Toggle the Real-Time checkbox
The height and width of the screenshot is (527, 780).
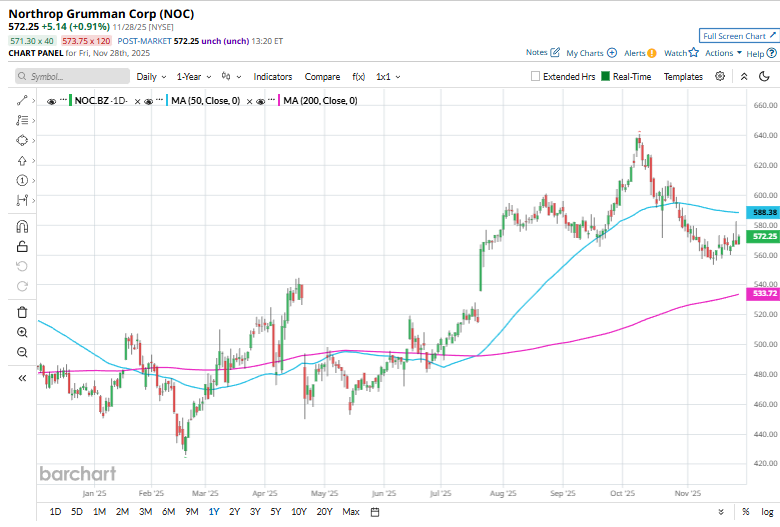(606, 76)
